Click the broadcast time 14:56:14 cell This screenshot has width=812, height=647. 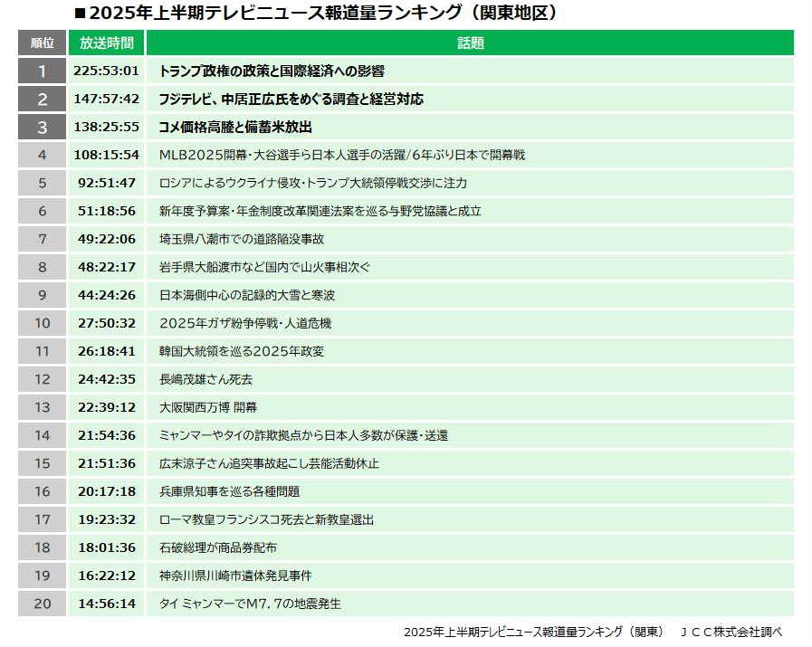106,604
